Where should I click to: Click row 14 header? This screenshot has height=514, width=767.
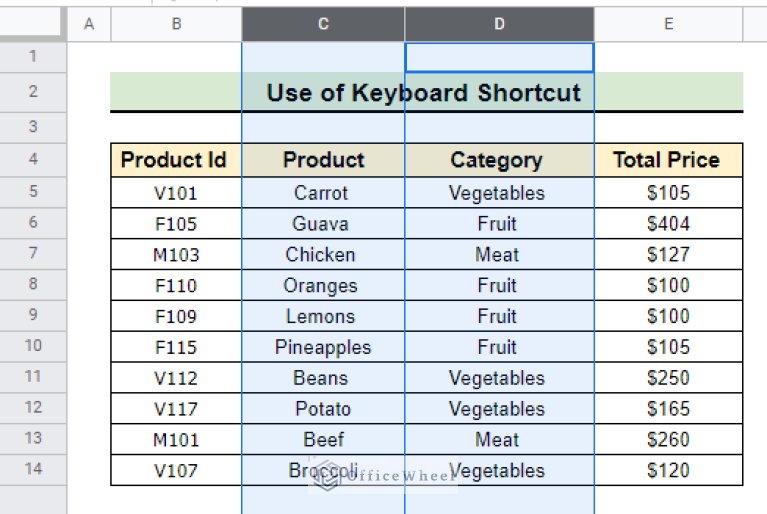pos(33,470)
